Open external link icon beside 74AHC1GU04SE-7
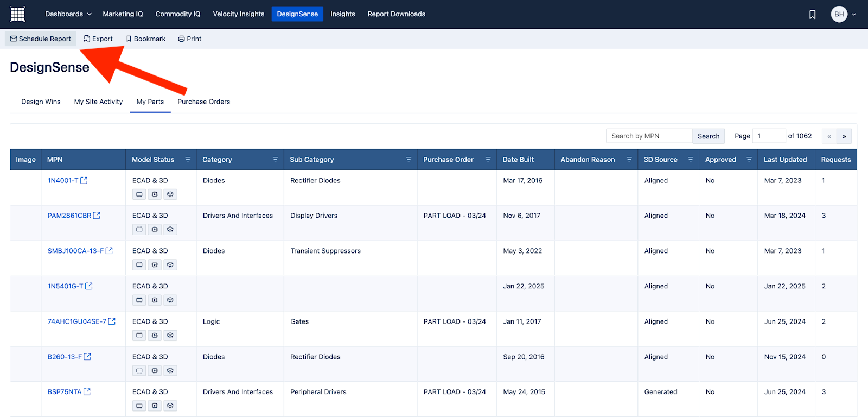Screen dimensions: 868x417 112,321
